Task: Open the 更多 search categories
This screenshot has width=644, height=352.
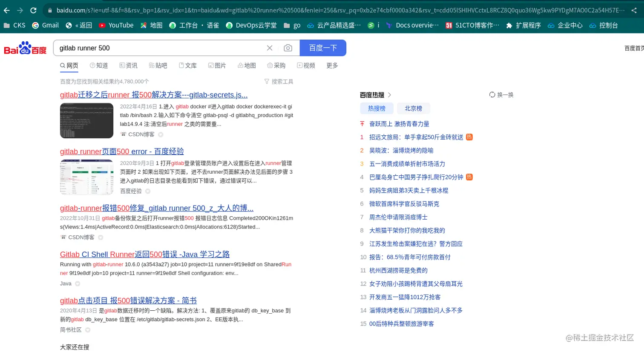Action: 332,66
